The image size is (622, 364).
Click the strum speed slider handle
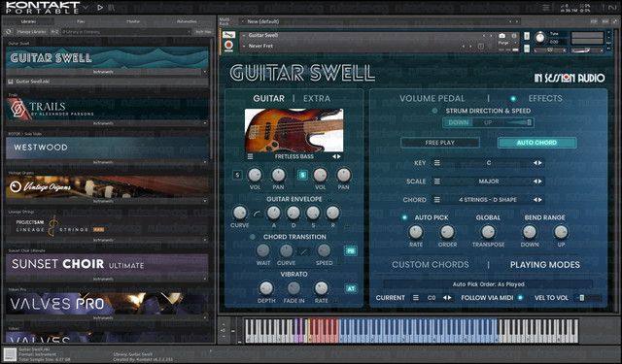coord(529,122)
